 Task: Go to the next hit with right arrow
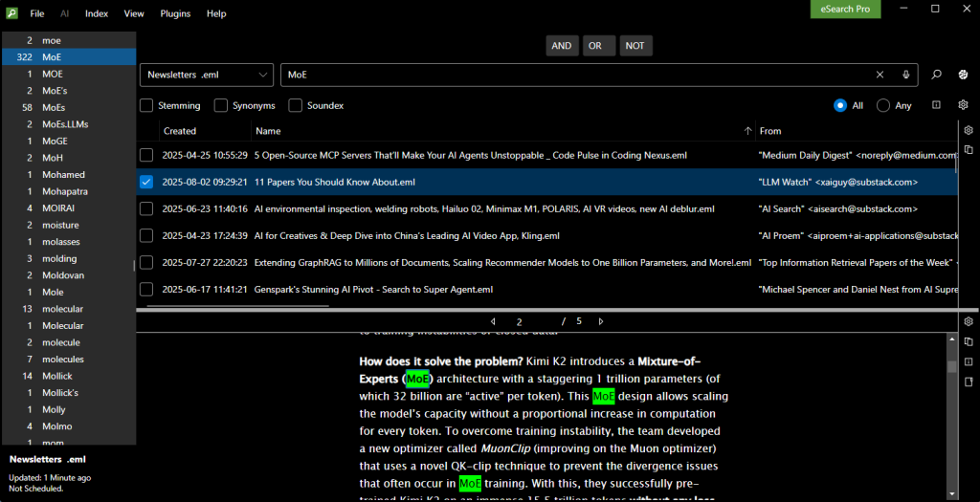605,321
